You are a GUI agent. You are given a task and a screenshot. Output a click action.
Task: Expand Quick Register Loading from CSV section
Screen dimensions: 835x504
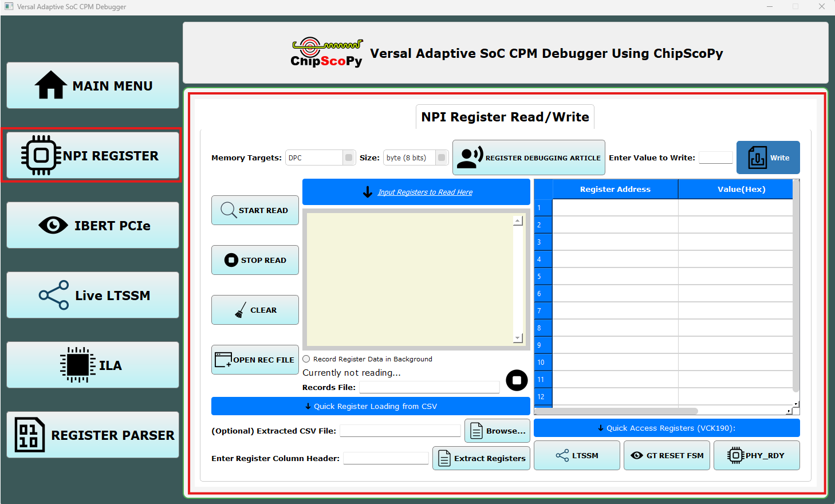coord(371,406)
